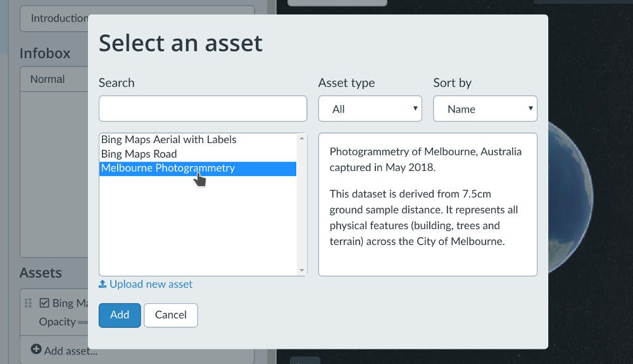Click the Search input field
The image size is (633, 364).
click(x=203, y=108)
